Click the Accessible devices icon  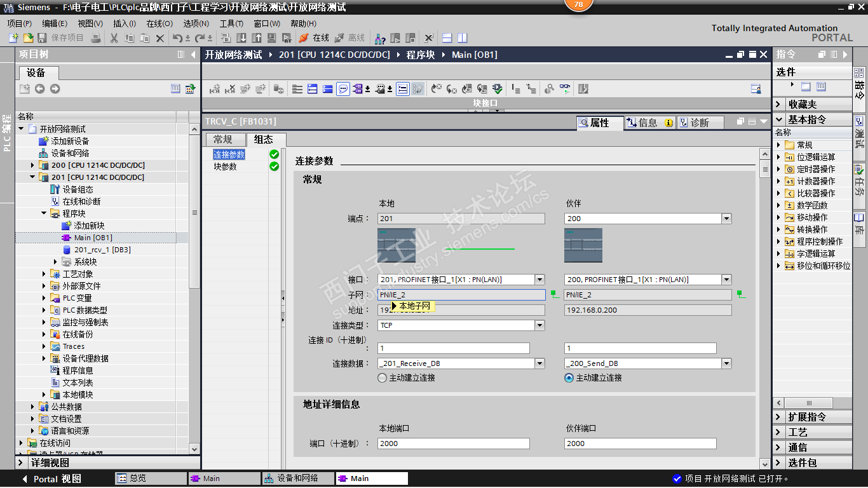tap(380, 38)
